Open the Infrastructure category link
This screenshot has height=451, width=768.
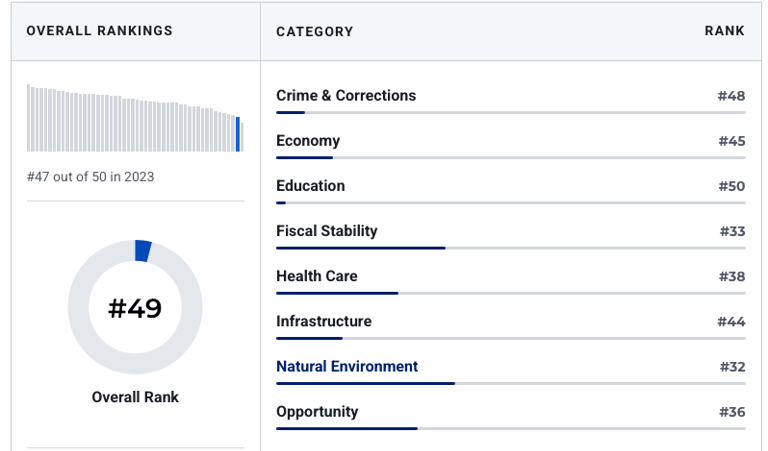pos(323,321)
